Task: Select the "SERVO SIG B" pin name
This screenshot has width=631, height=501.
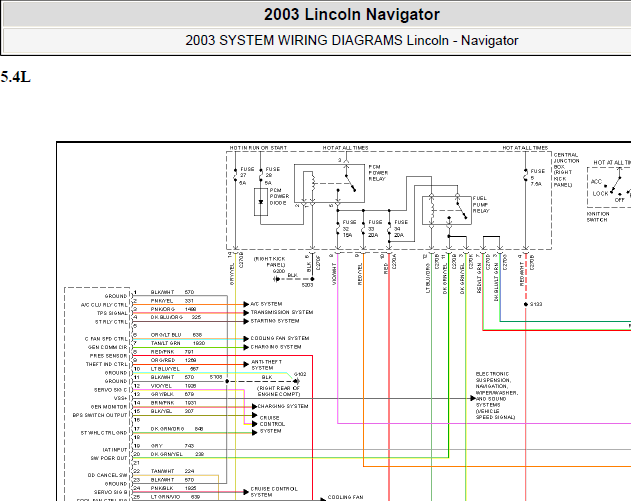Action: click(x=111, y=492)
